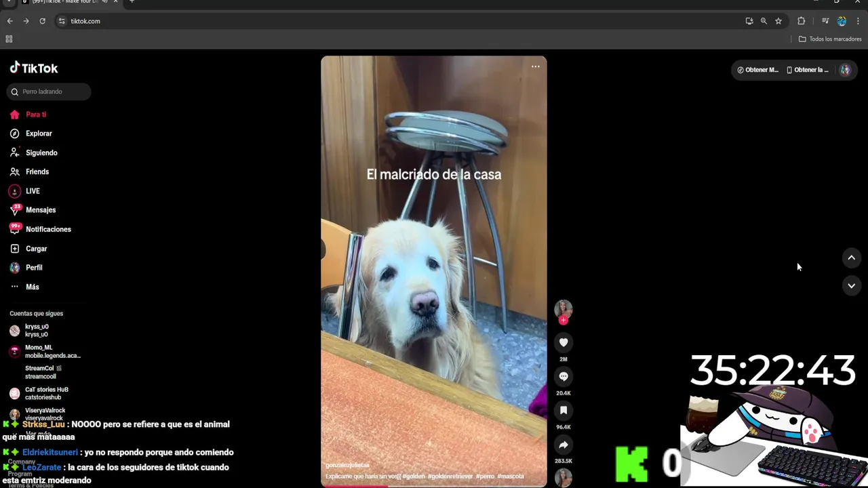The height and width of the screenshot is (488, 868).
Task: Follow creator with red plus badge
Action: coord(564,320)
